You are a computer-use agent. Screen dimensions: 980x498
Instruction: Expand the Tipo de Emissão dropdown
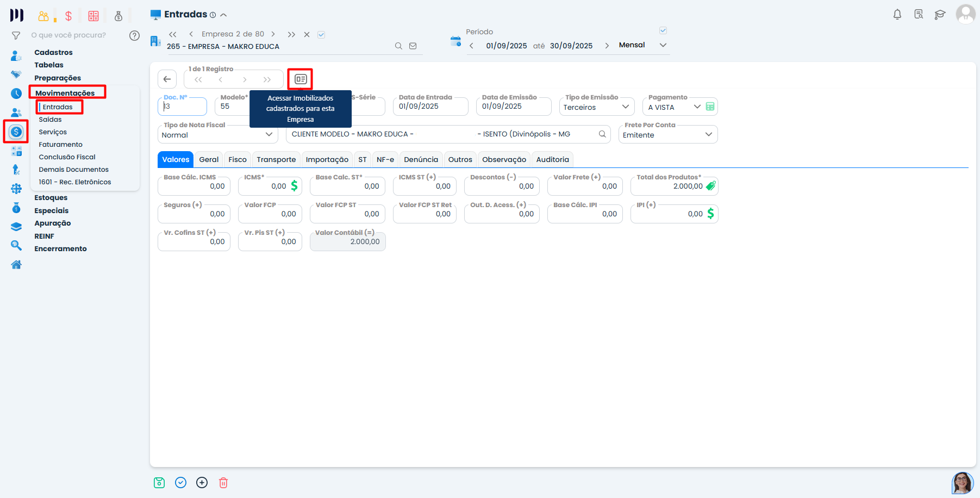pyautogui.click(x=626, y=107)
